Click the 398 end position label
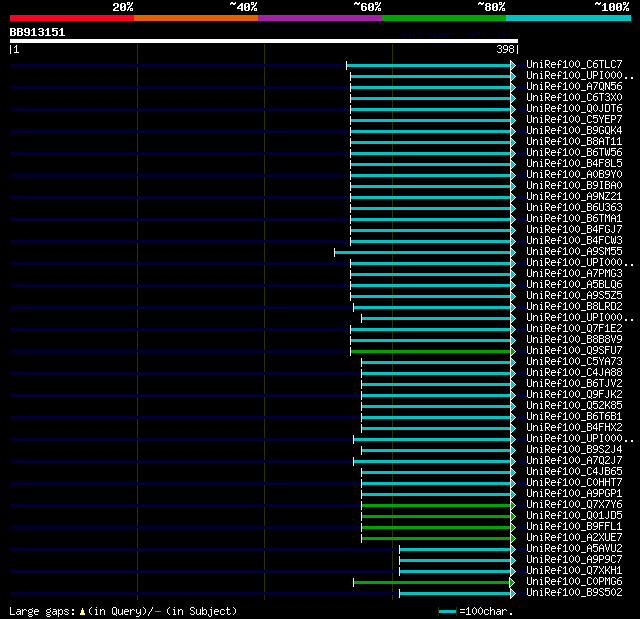Viewport: 640px width, 619px height. click(x=505, y=49)
